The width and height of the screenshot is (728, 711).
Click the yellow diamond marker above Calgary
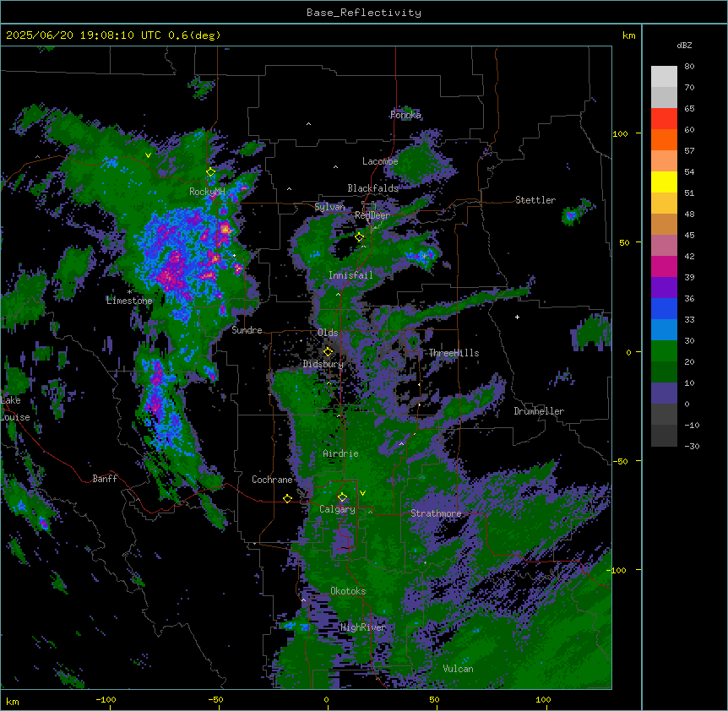[342, 497]
